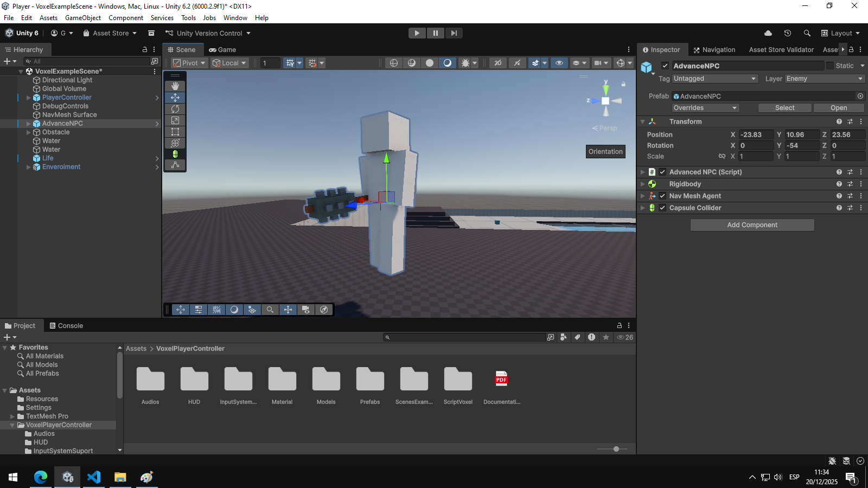Select the Rotate tool in Scene toolbar
The width and height of the screenshot is (868, 488).
(x=175, y=109)
